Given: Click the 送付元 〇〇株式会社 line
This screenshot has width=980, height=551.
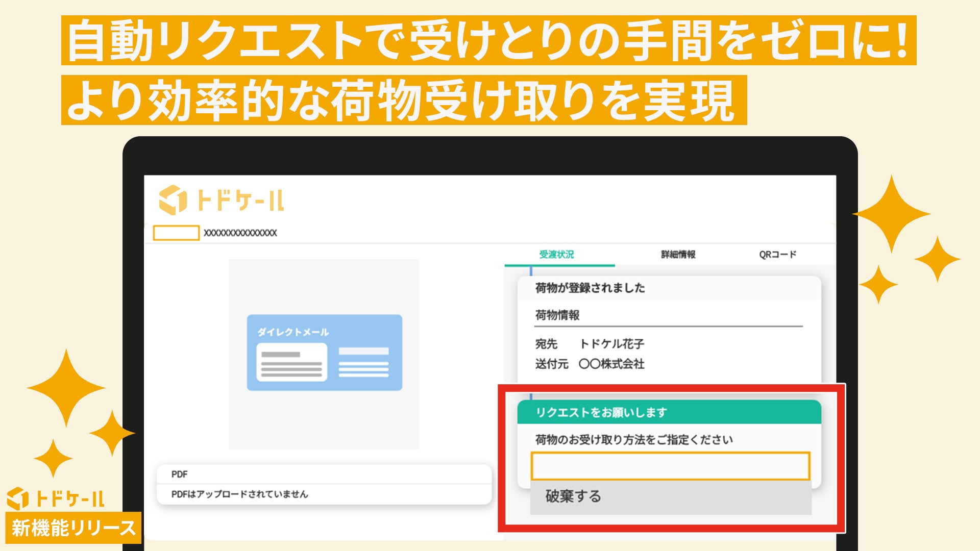Looking at the screenshot, I should (x=590, y=364).
